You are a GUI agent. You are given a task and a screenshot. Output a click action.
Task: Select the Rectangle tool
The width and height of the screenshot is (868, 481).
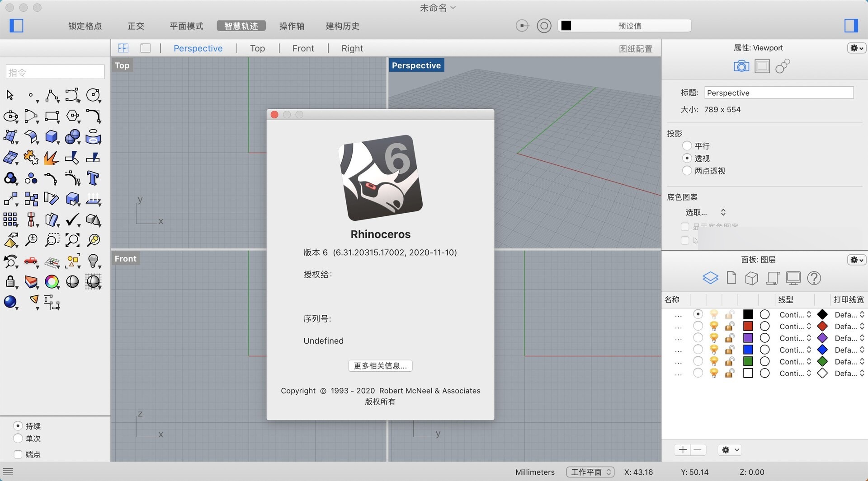[x=52, y=116]
